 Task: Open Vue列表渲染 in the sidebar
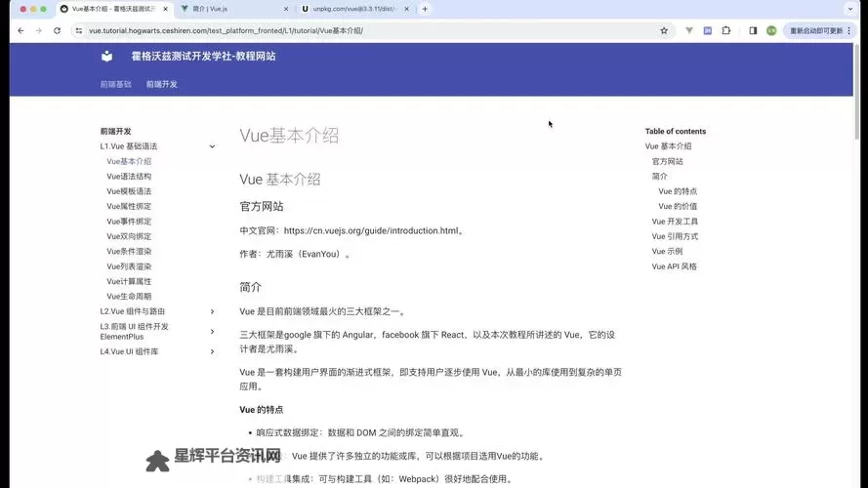129,266
